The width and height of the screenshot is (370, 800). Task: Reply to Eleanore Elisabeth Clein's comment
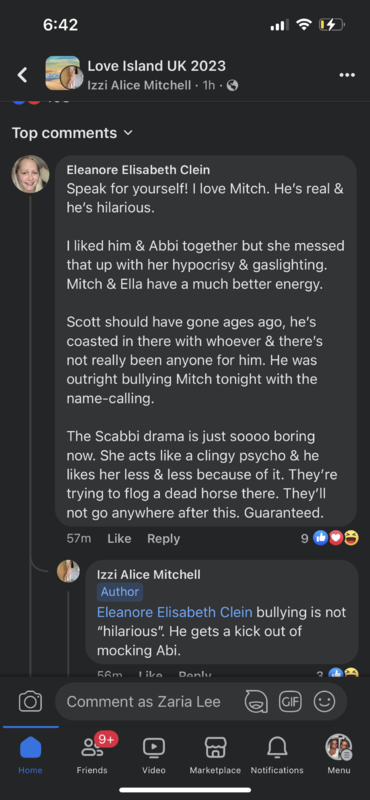tap(163, 538)
